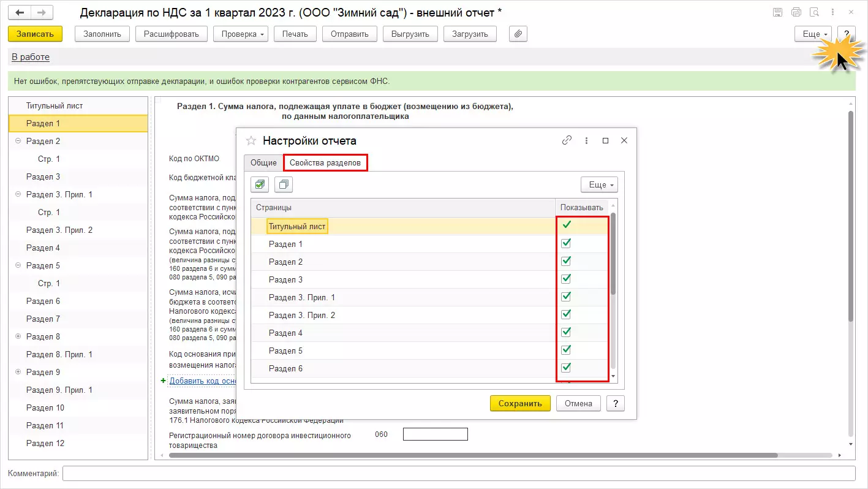The height and width of the screenshot is (489, 868).
Task: Click the yellow Записать button
Action: click(x=36, y=34)
